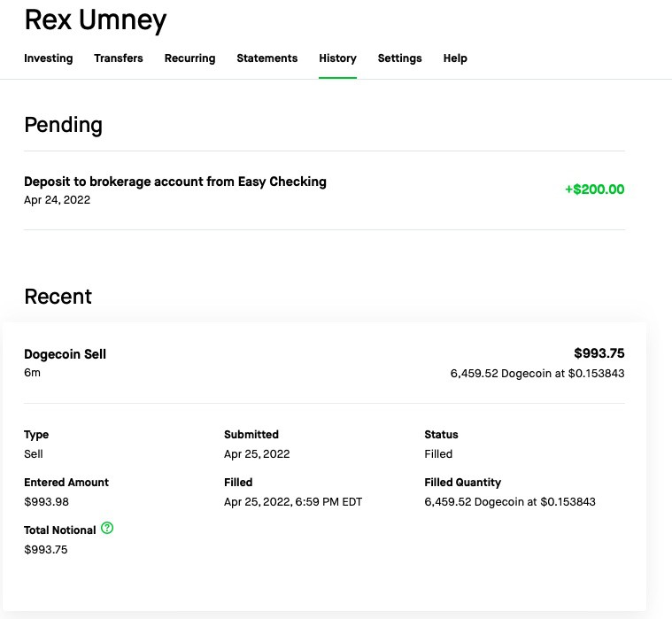
Task: Click the header quantity line under $993.75
Action: tap(537, 374)
